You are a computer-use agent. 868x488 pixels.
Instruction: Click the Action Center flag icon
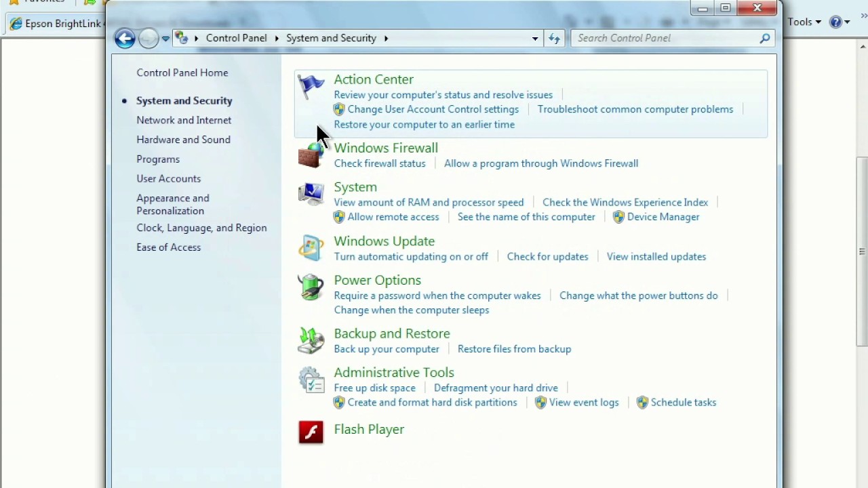pos(311,87)
